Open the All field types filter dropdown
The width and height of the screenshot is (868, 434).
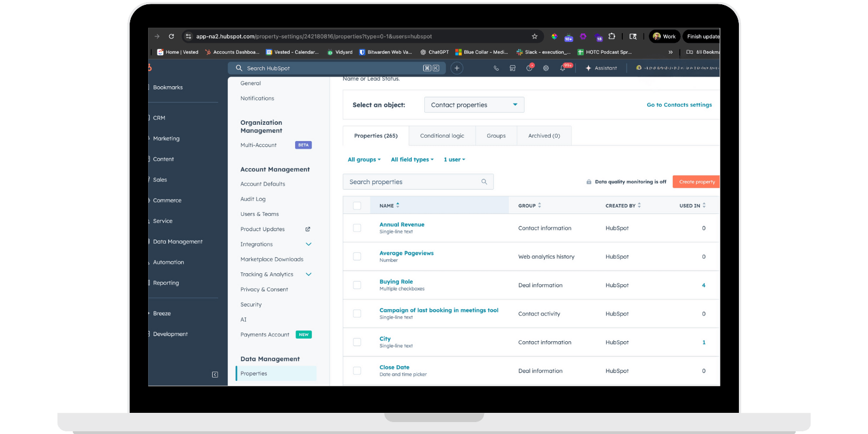pyautogui.click(x=412, y=159)
